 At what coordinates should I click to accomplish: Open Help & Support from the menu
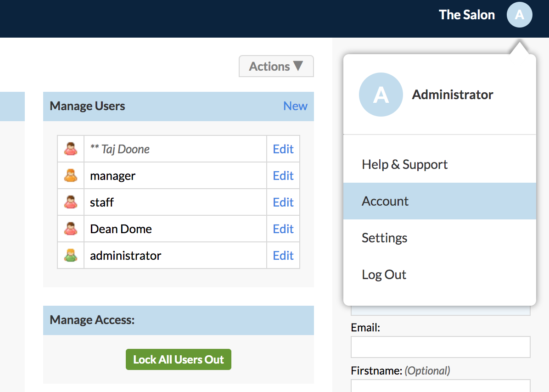(440, 164)
